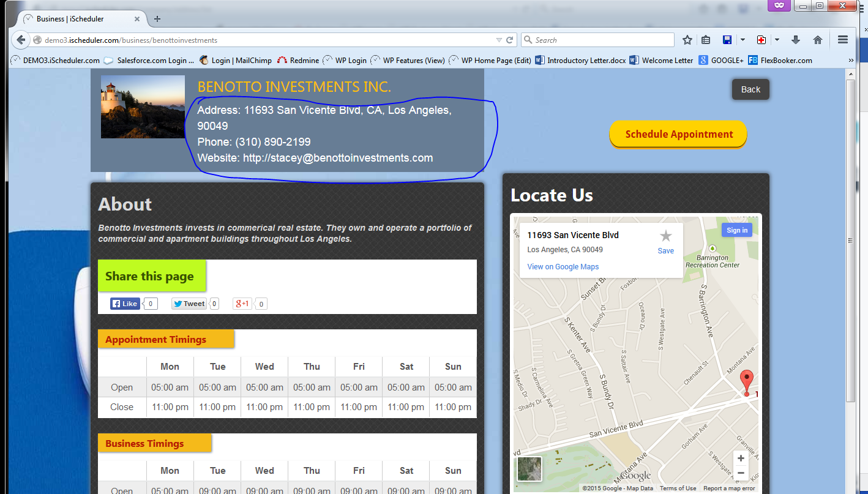Open the Welcome Letter bookmark
868x494 pixels.
(x=662, y=60)
